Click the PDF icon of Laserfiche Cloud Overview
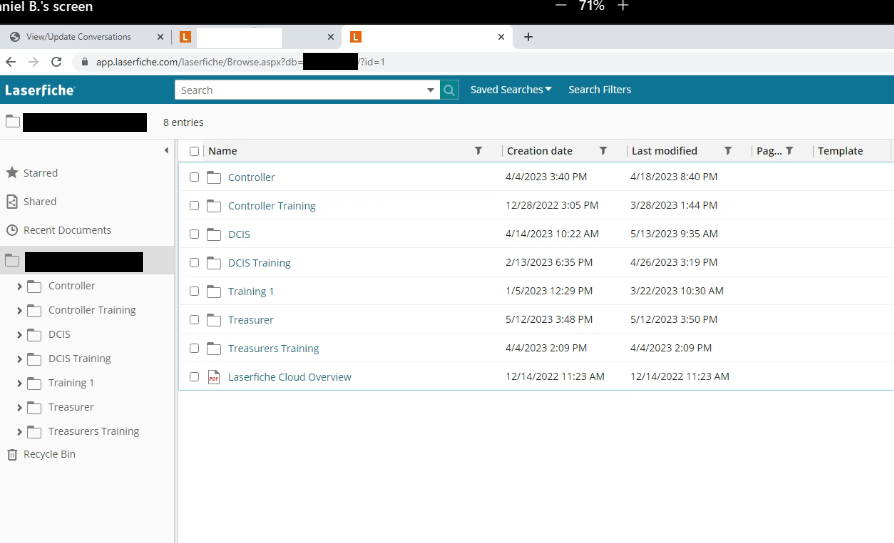The height and width of the screenshot is (543, 894). pyautogui.click(x=214, y=376)
